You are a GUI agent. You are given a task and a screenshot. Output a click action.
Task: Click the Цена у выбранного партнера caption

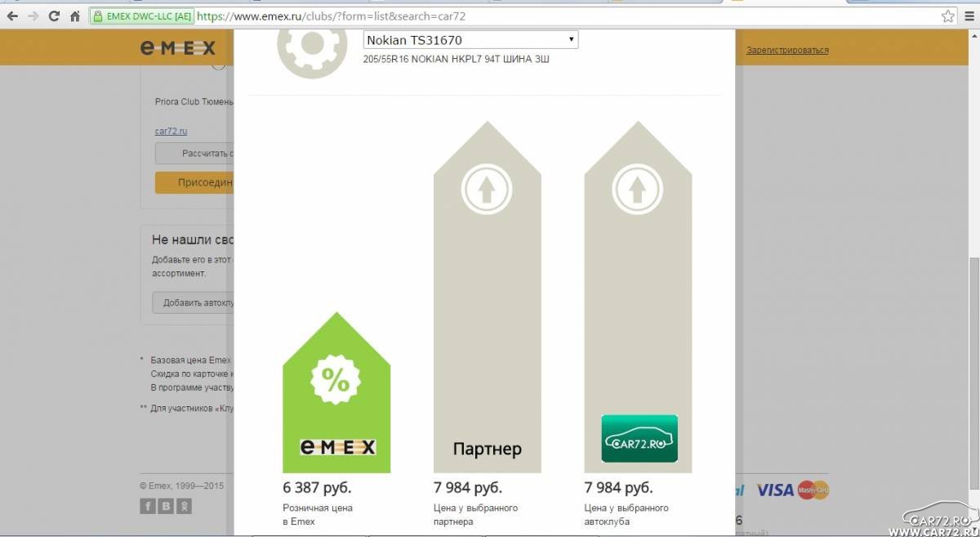coord(475,514)
